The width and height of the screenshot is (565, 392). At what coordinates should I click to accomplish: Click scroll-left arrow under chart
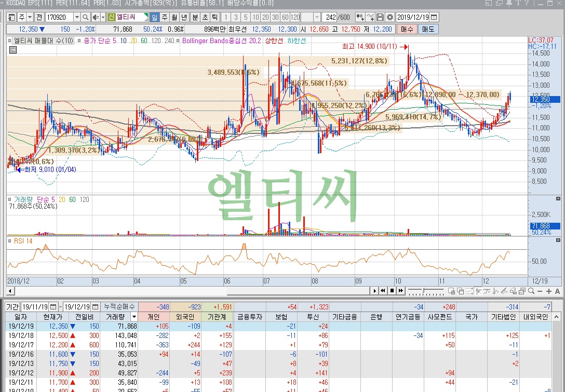click(10, 291)
